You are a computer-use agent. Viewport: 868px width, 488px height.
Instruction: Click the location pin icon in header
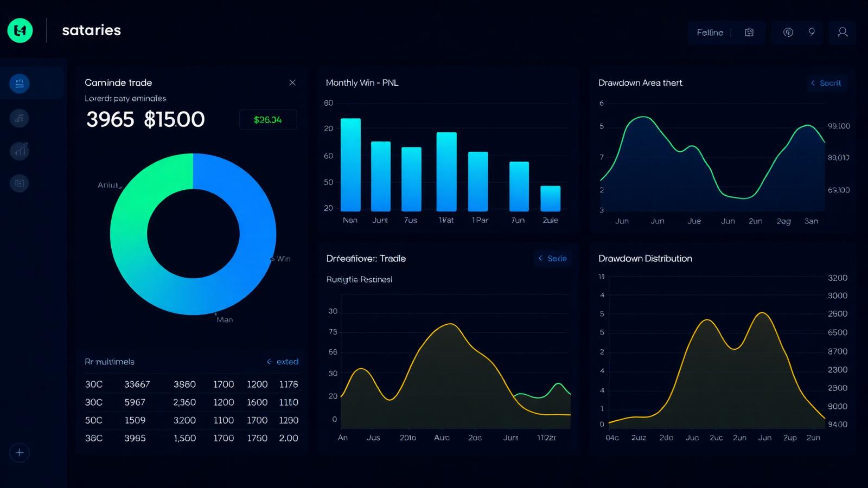(812, 32)
